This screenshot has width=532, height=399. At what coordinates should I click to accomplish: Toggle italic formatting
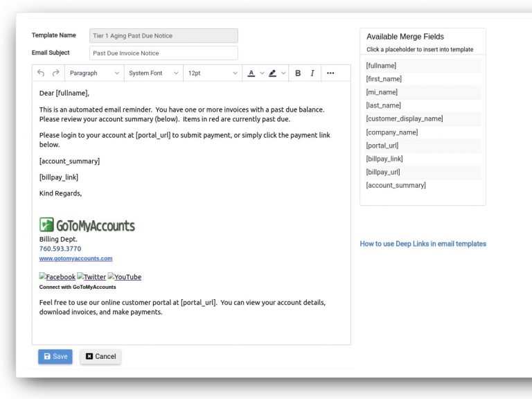pos(312,73)
